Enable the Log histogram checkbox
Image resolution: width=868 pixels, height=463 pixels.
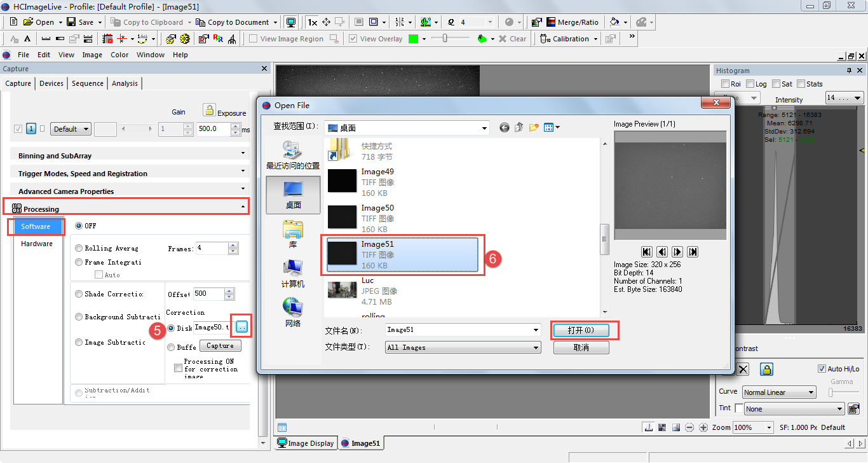750,84
